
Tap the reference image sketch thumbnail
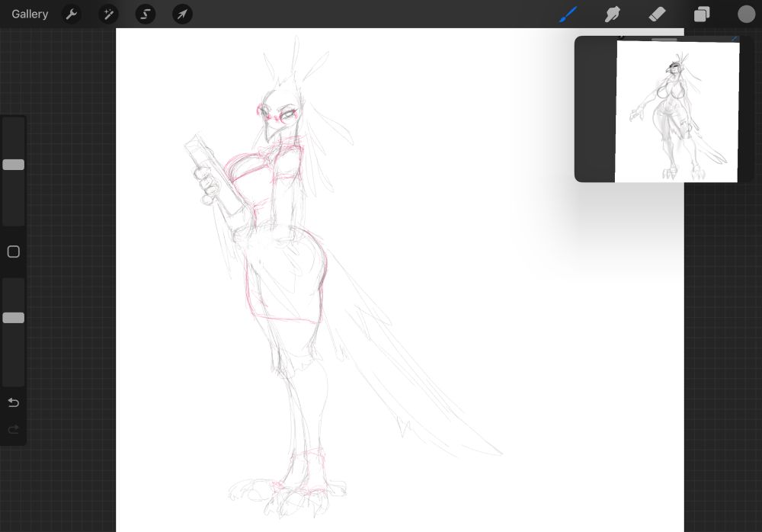pyautogui.click(x=677, y=112)
